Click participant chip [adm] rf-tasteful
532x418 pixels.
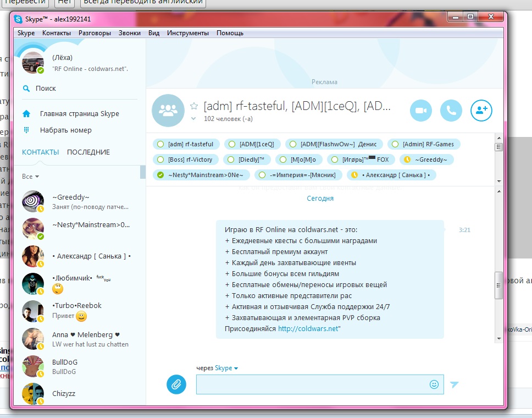(x=186, y=144)
